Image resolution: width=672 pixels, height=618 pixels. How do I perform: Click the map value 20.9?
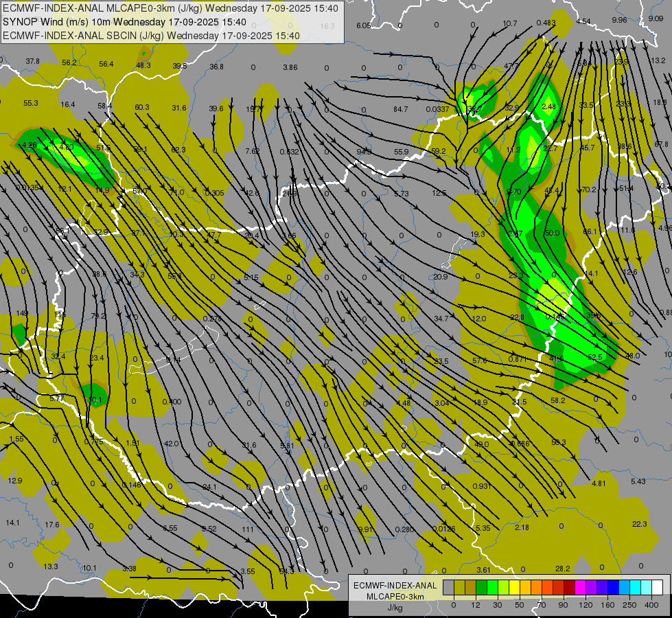point(441,277)
